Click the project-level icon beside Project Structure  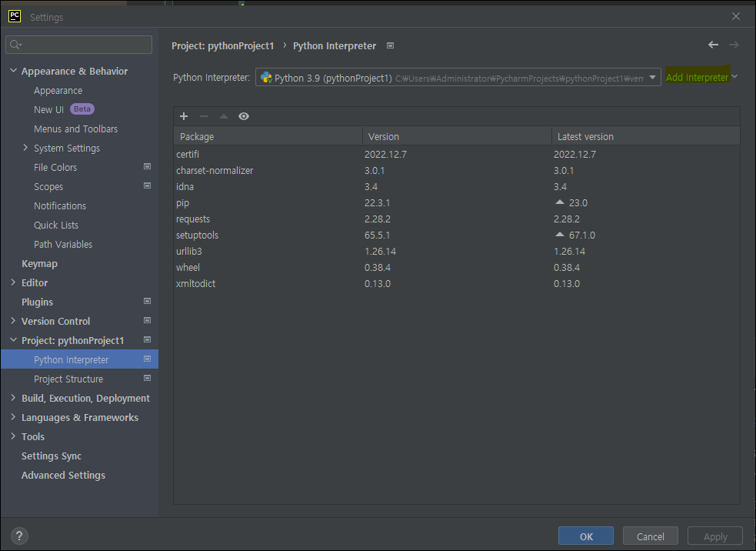click(148, 379)
